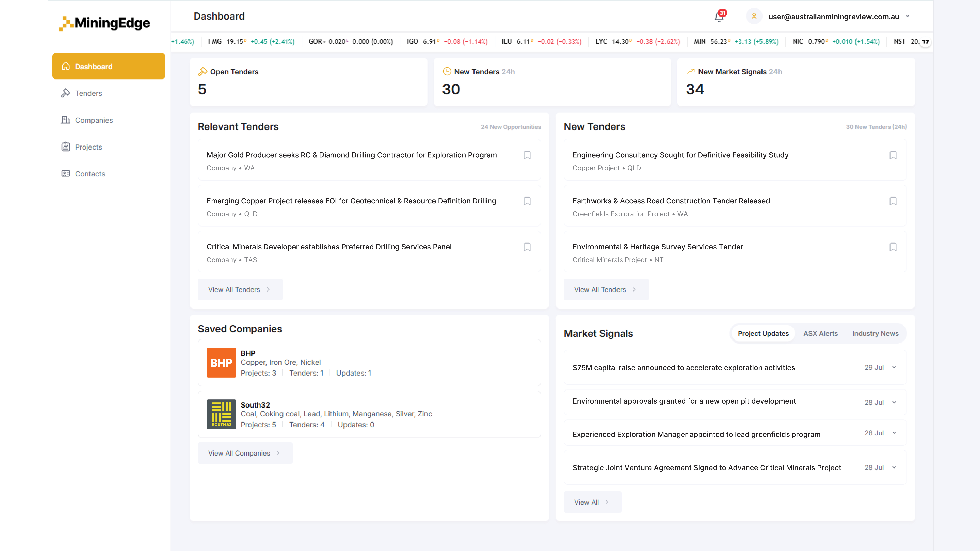Image resolution: width=980 pixels, height=551 pixels.
Task: Bookmark the Engineering Consultancy feasibility tender
Action: 893,155
